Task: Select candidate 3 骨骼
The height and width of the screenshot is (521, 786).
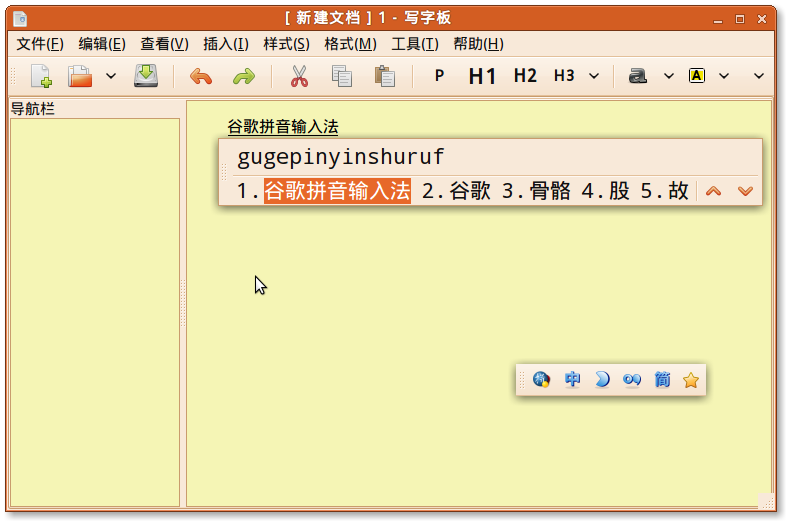Action: click(x=536, y=191)
